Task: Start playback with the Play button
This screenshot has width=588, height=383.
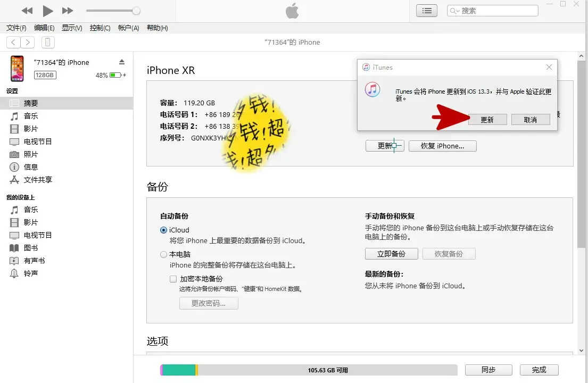Action: click(x=47, y=11)
